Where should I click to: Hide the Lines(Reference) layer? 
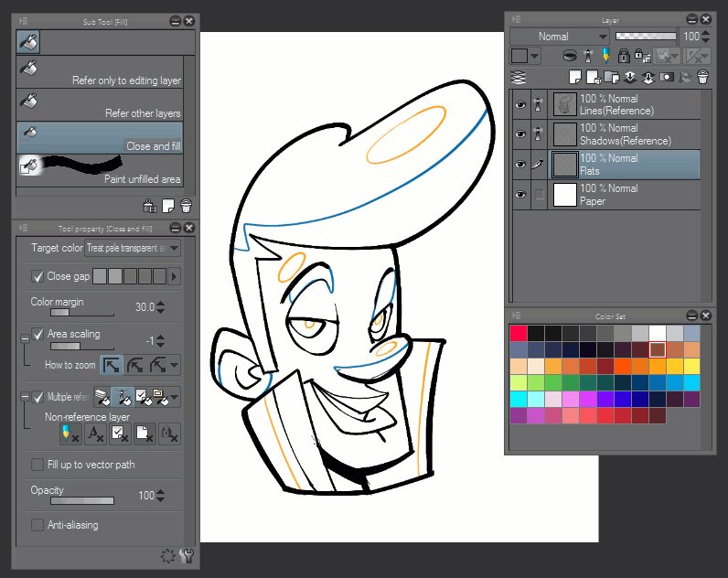coord(520,104)
